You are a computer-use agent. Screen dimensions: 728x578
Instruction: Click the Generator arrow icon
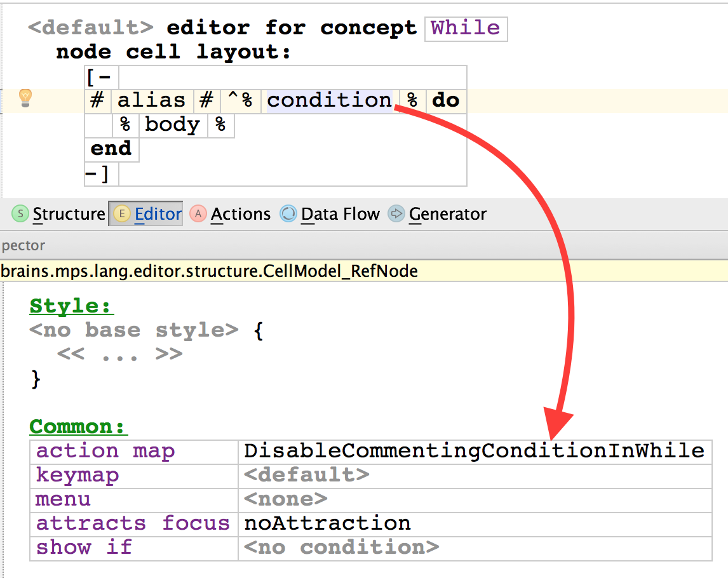(x=396, y=214)
